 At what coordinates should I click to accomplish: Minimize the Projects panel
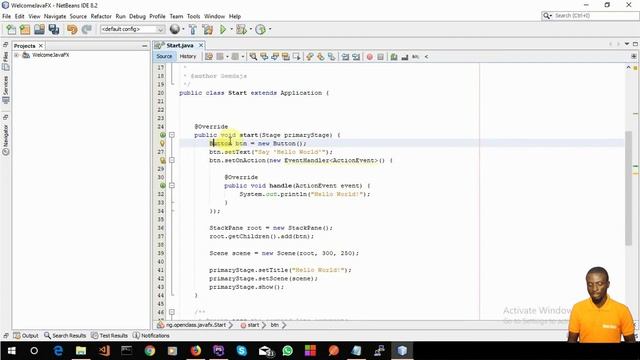click(144, 46)
